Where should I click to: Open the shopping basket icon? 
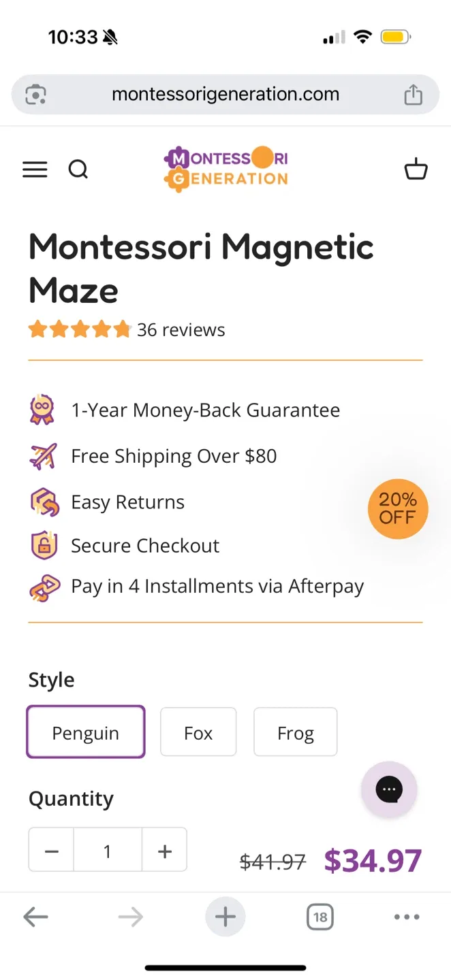(416, 169)
